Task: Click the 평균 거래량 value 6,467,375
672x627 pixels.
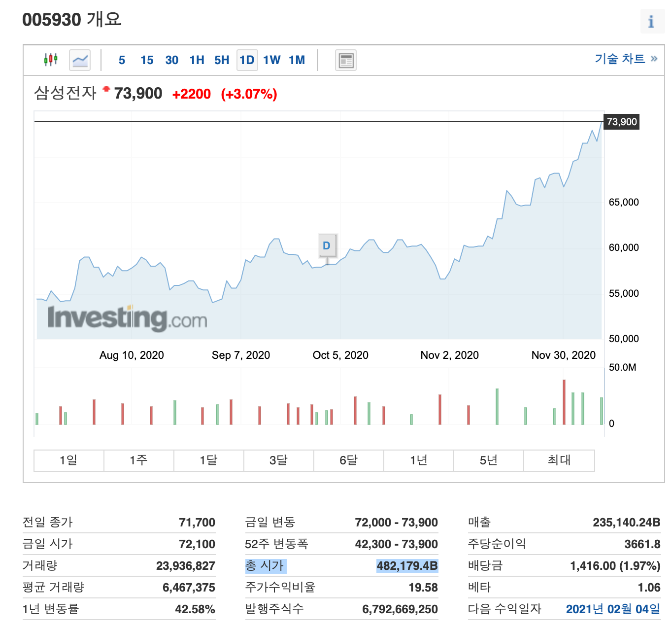Action: [189, 588]
